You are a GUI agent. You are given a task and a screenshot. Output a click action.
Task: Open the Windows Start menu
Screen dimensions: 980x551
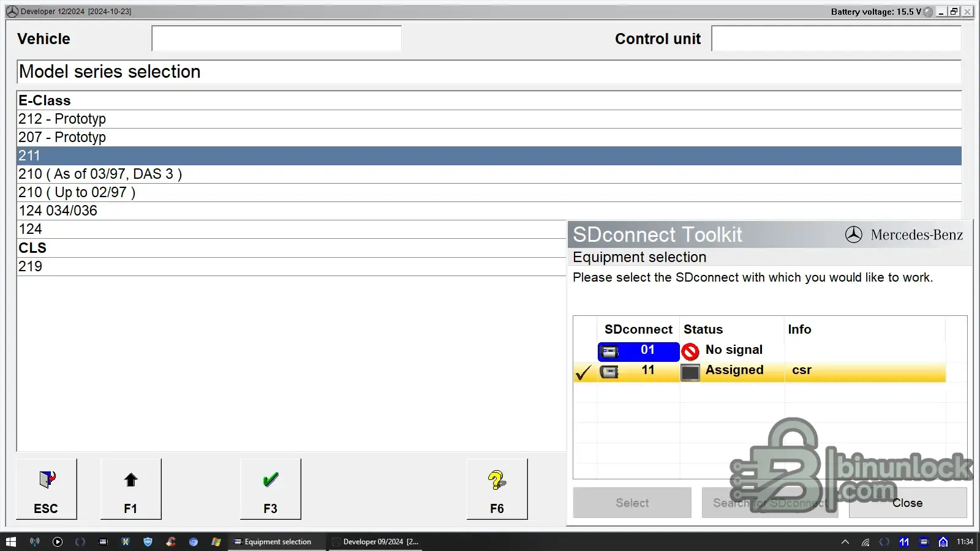10,542
